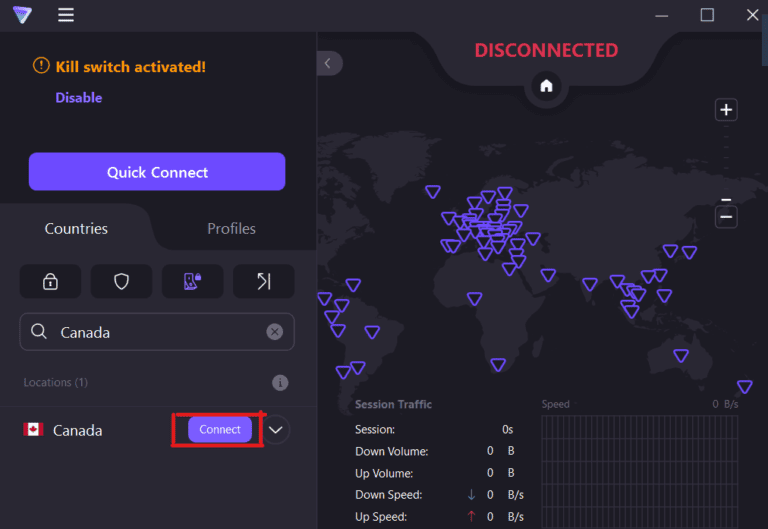This screenshot has width=768, height=529.
Task: Expand the Canada server list chevron
Action: [277, 430]
